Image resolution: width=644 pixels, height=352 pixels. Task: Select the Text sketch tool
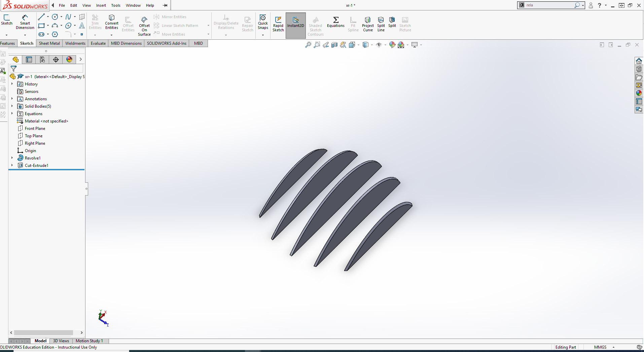pyautogui.click(x=82, y=26)
